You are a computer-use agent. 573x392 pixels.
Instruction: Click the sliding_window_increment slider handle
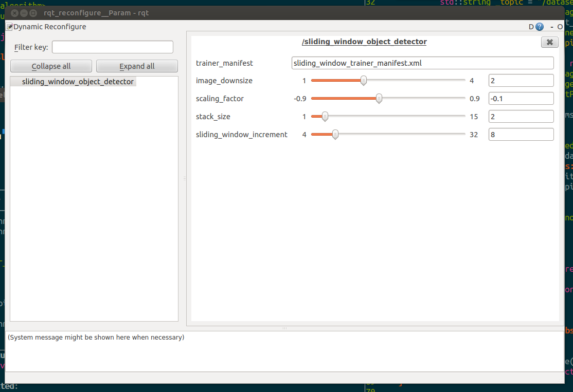point(335,134)
